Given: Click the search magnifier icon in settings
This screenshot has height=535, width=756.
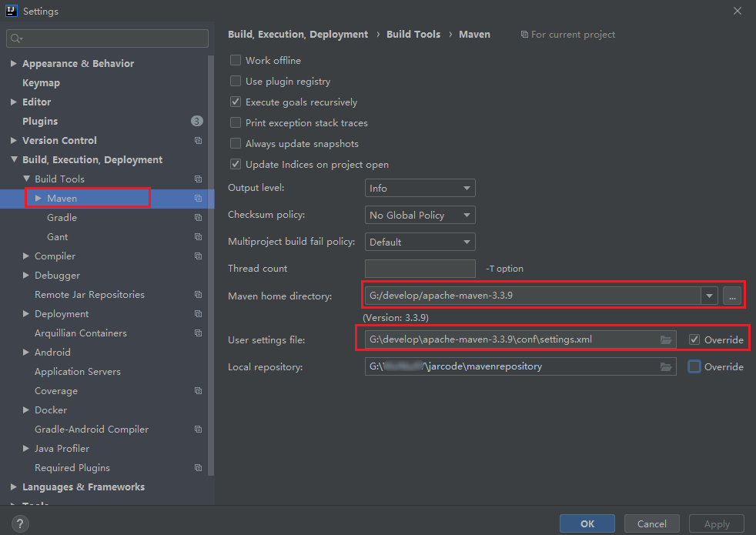Looking at the screenshot, I should point(15,38).
